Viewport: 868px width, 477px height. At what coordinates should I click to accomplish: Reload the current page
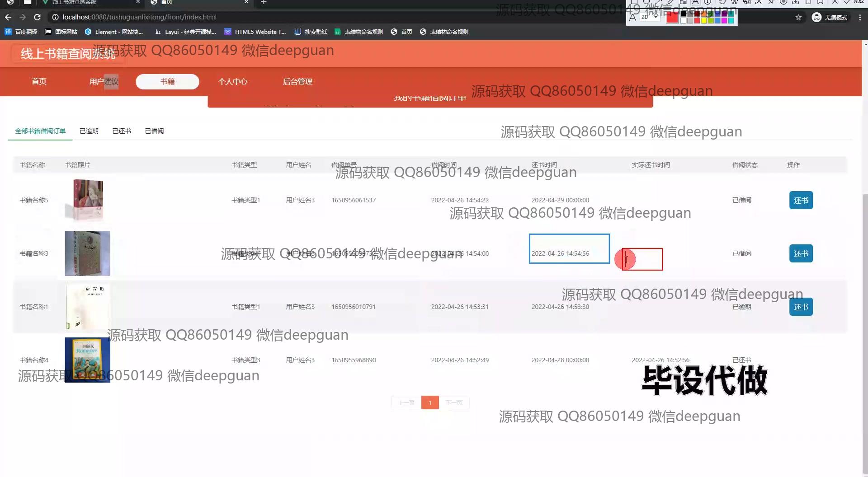38,17
